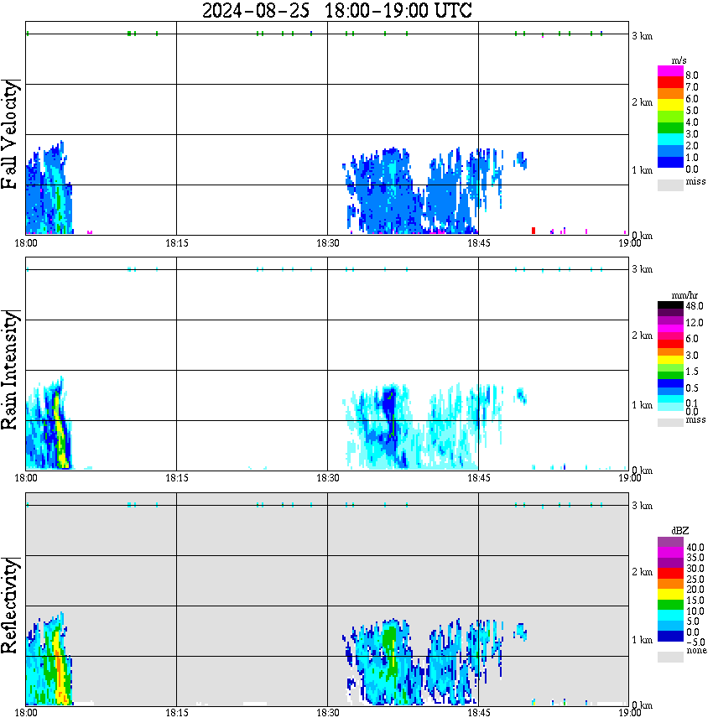
Task: Select dark blue swatch in the m/s legend
Action: click(x=670, y=162)
